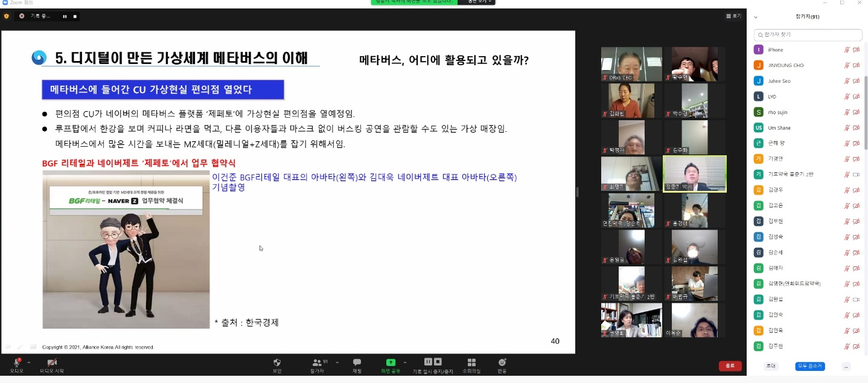Click the 참가자 찾기 search field
868x383 pixels.
pyautogui.click(x=808, y=35)
